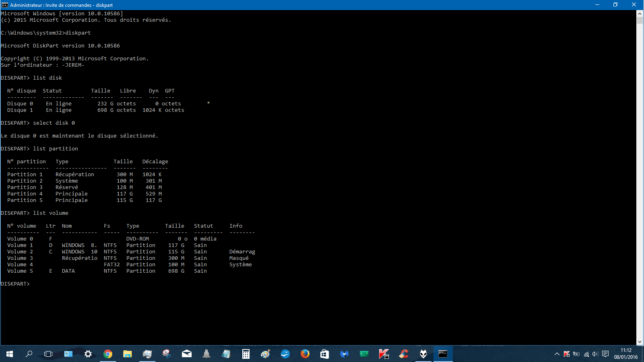Open the volume control in system tray

tap(595, 354)
